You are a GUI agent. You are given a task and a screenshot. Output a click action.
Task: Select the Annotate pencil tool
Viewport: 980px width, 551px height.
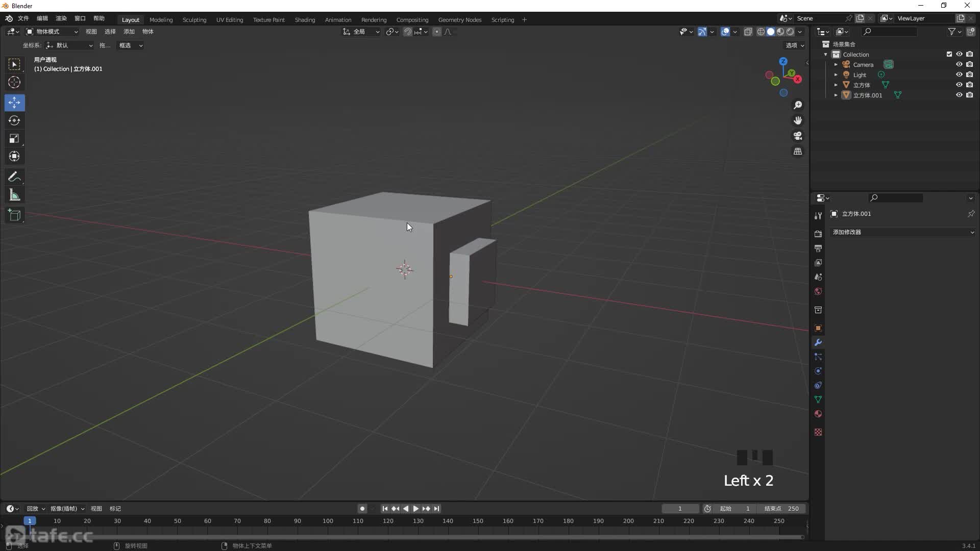14,177
